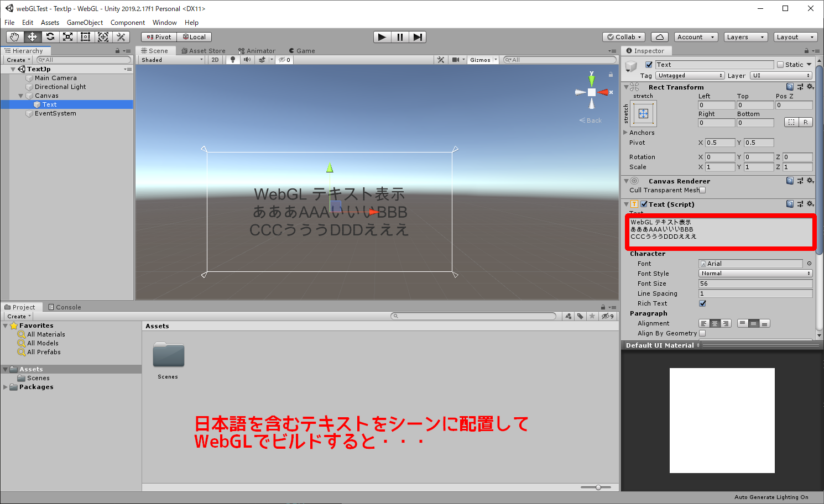Disable the Text (Script) component checkbox

(x=644, y=204)
